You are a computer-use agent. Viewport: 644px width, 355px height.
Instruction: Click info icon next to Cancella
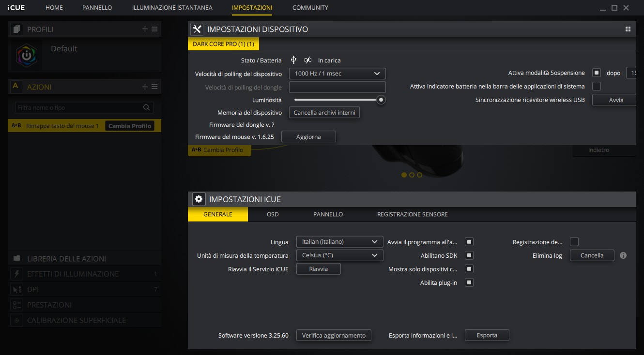point(623,255)
